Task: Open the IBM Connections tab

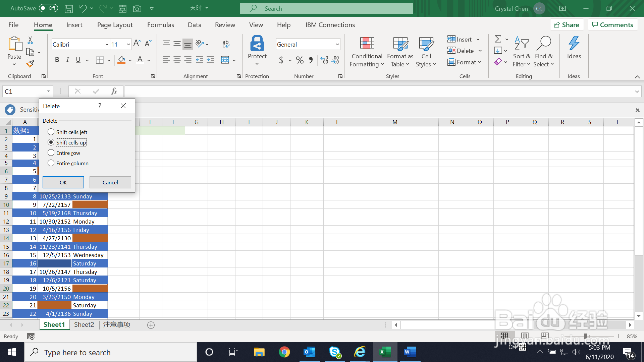Action: click(330, 25)
